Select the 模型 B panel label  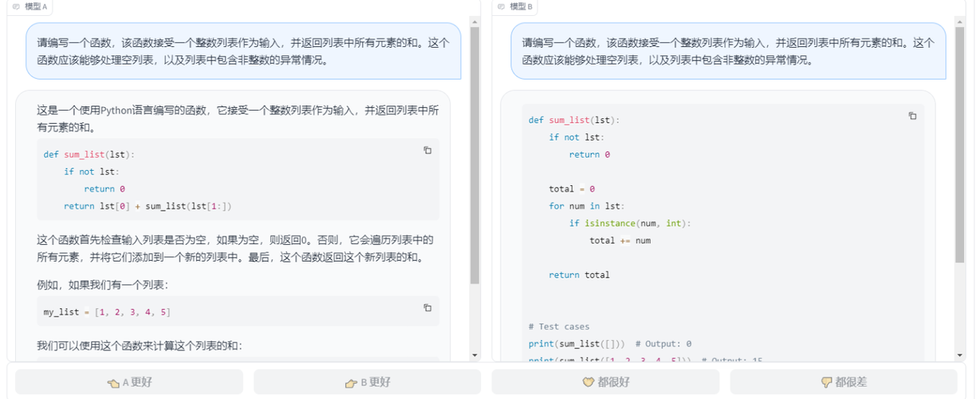(x=522, y=6)
